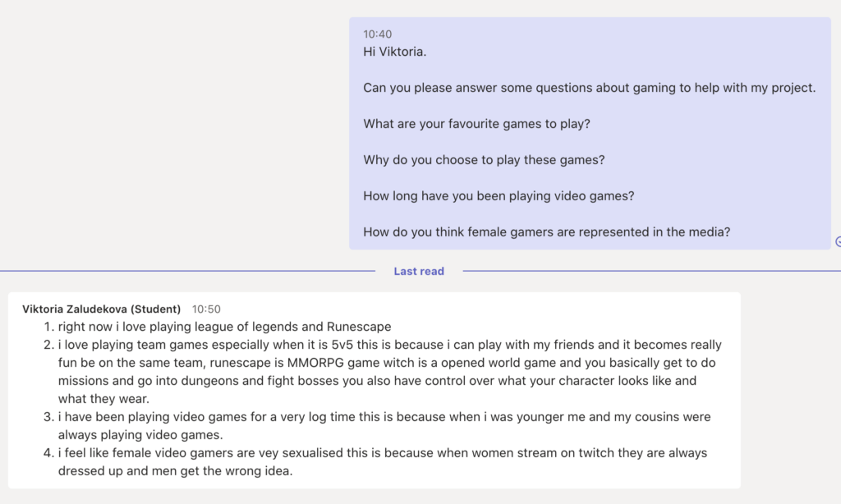Viewport: 841px width, 504px height.
Task: Click the answer line mentioning MMORPG game
Action: pos(387,363)
